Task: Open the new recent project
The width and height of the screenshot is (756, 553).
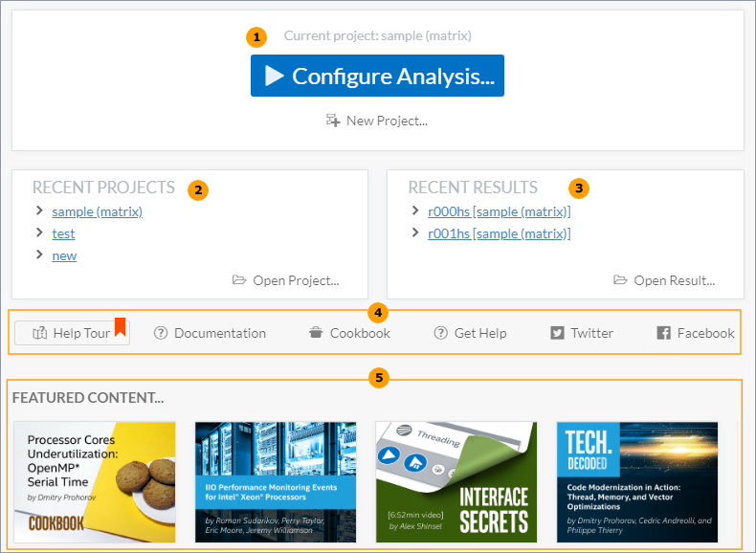Action: (64, 255)
